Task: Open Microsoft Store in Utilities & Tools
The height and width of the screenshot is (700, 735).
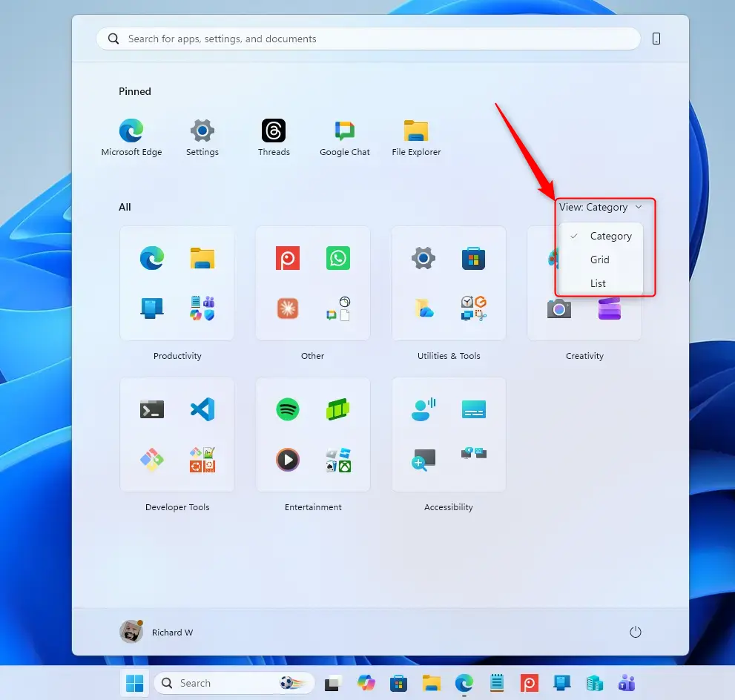Action: pos(473,258)
